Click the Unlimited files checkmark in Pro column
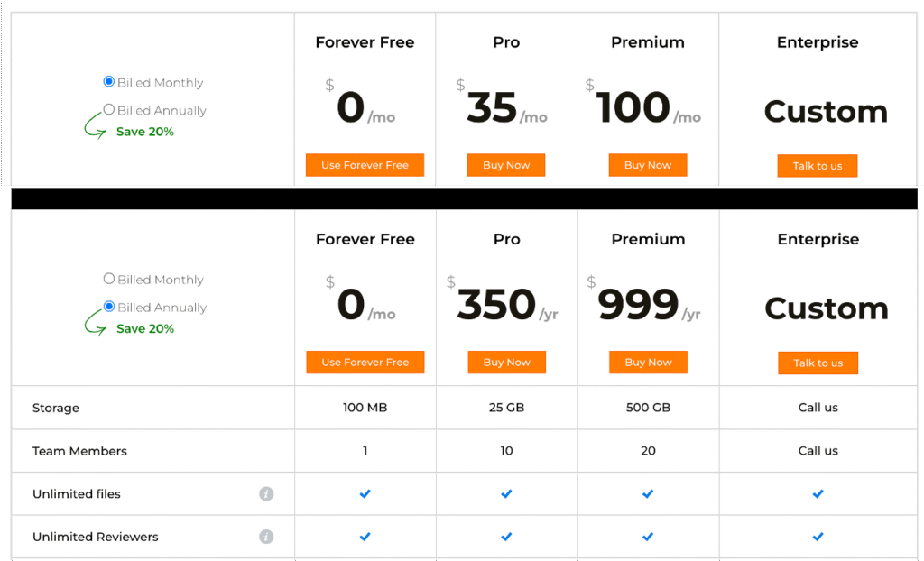The height and width of the screenshot is (561, 924). (506, 494)
